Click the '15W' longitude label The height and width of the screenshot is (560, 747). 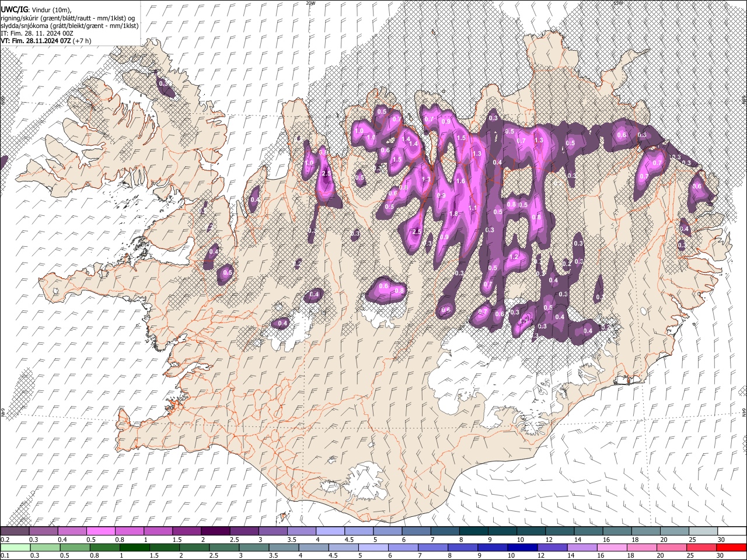coord(618,3)
